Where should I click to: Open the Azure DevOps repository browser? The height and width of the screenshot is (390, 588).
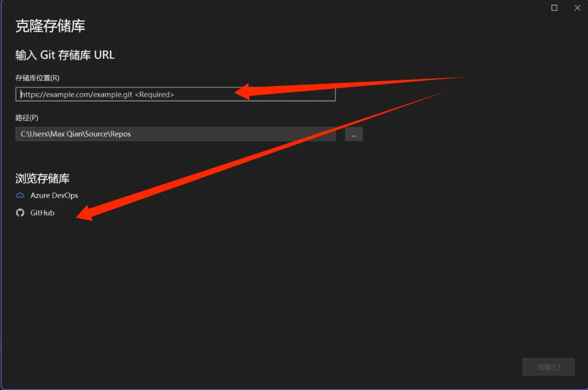tap(54, 196)
